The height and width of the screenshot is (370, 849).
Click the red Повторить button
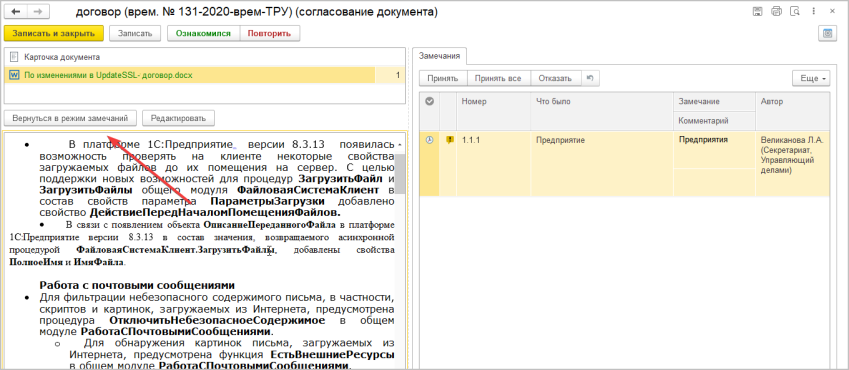pyautogui.click(x=269, y=34)
